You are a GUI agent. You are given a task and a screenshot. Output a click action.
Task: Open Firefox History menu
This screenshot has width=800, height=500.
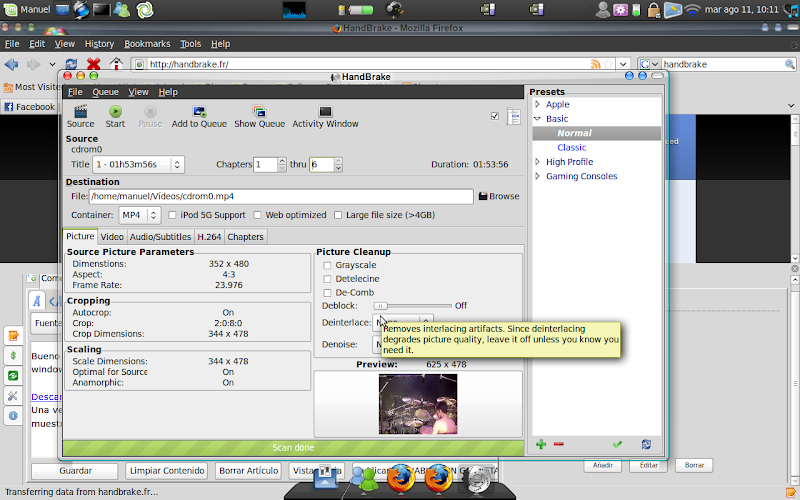[99, 44]
